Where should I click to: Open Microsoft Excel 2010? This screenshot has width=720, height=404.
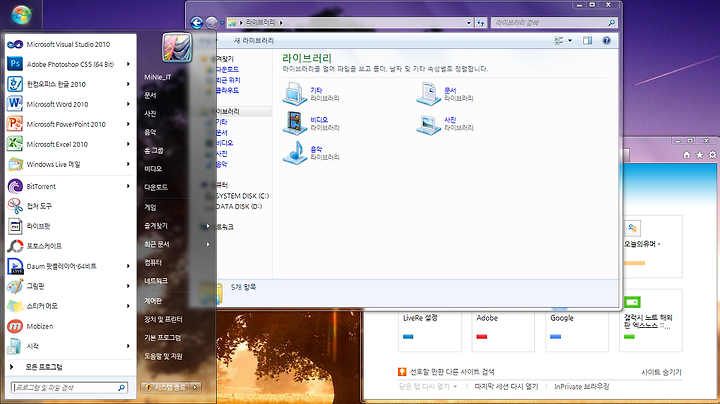[x=69, y=144]
